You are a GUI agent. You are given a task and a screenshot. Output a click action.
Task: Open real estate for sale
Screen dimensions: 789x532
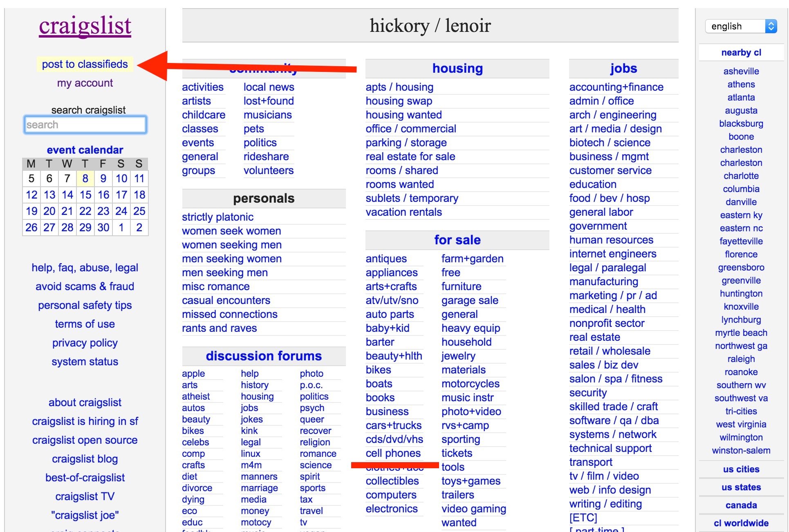[410, 156]
